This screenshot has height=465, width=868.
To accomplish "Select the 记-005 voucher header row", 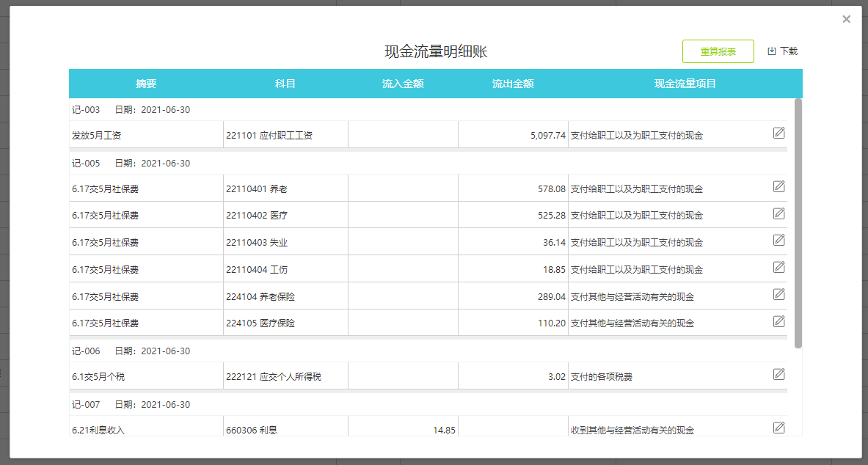I will click(428, 164).
